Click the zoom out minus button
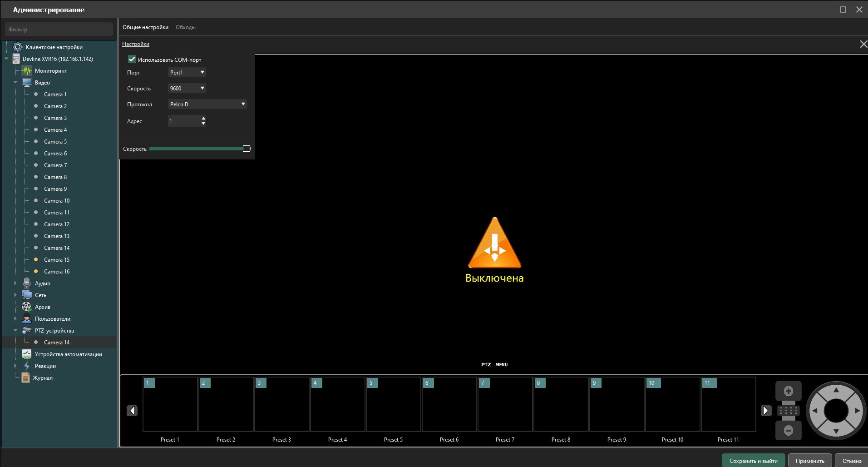Image resolution: width=868 pixels, height=467 pixels. 788,430
